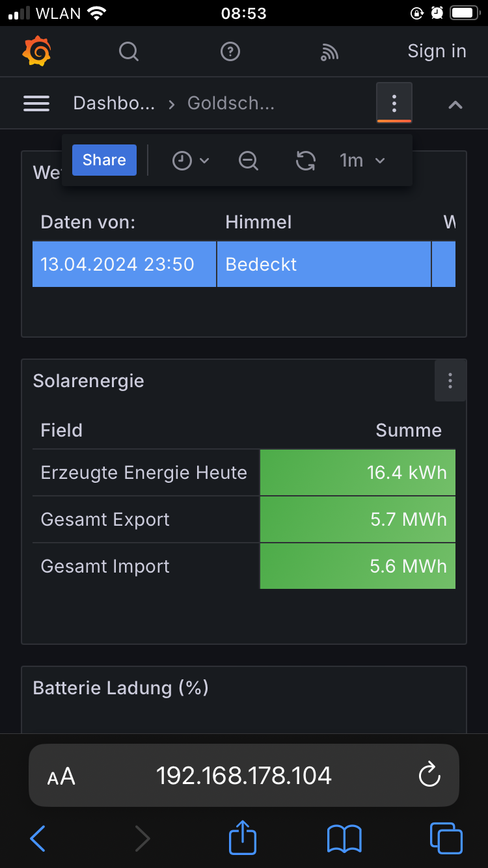Sort the table by Summe column header
The height and width of the screenshot is (868, 488).
tap(409, 430)
